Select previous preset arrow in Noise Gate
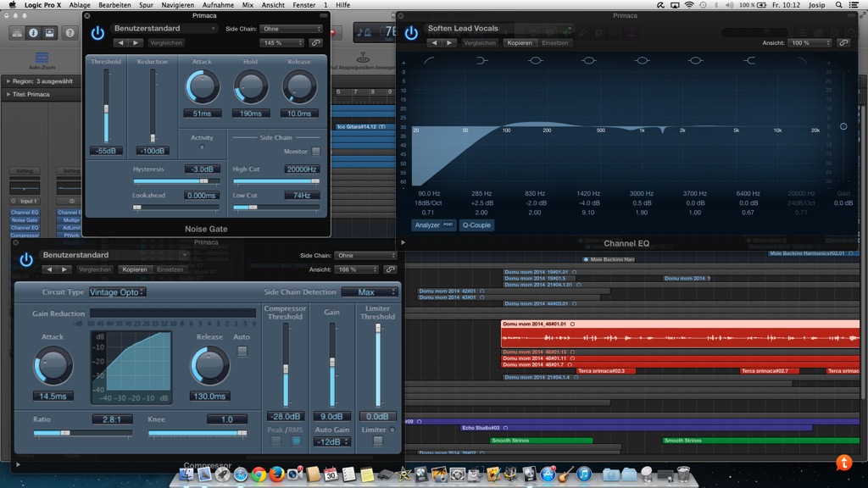The image size is (868, 488). click(120, 42)
